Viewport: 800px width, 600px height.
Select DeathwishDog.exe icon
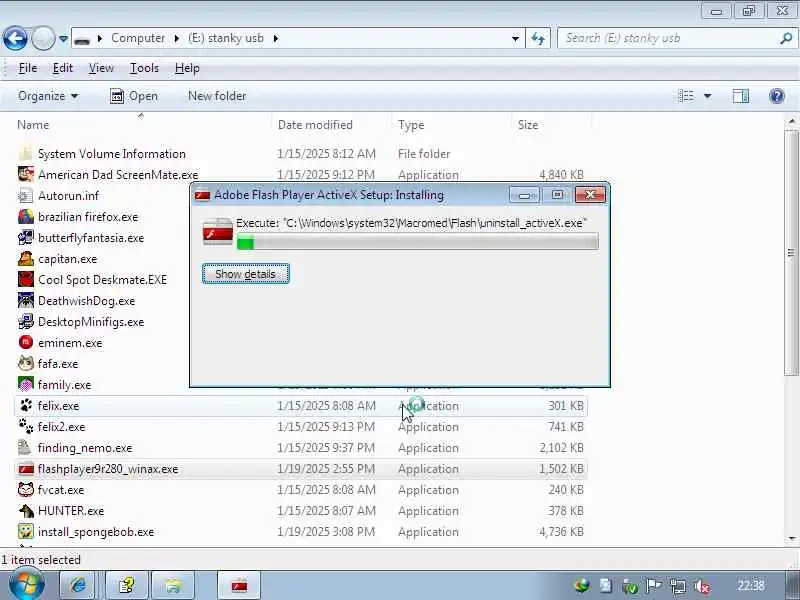point(26,301)
